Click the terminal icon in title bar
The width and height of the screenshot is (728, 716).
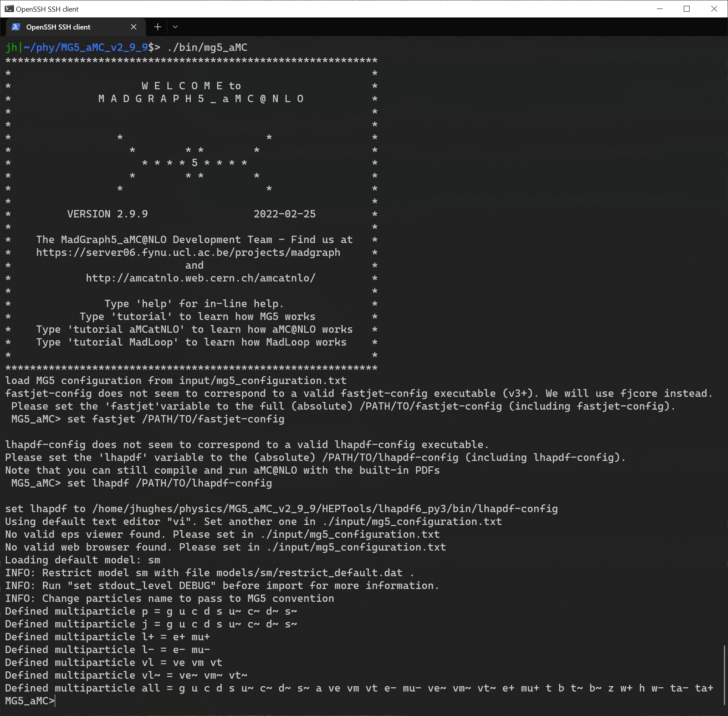tap(9, 9)
